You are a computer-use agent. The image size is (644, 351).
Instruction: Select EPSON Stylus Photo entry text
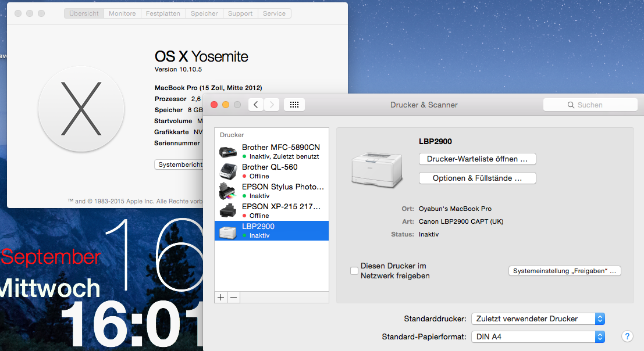point(283,187)
